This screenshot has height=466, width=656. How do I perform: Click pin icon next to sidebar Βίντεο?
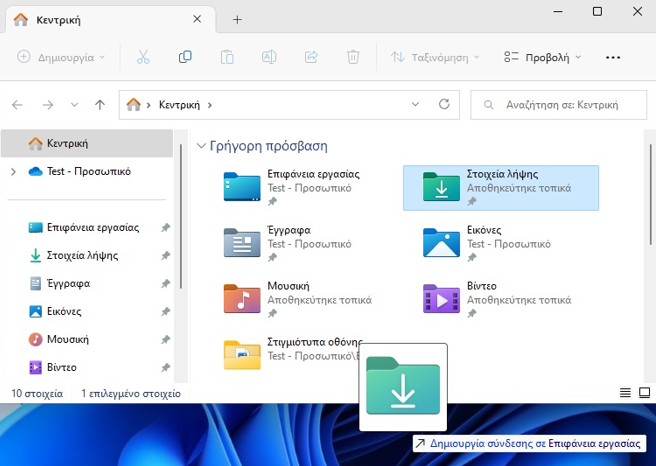(x=166, y=368)
